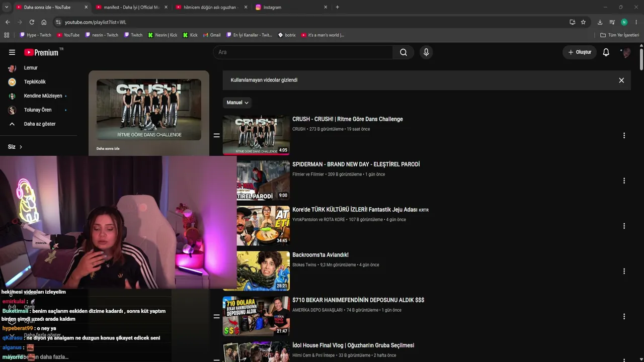This screenshot has width=644, height=362.
Task: Open more options for Backrooms'ta Avlandık! video
Action: [x=624, y=271]
